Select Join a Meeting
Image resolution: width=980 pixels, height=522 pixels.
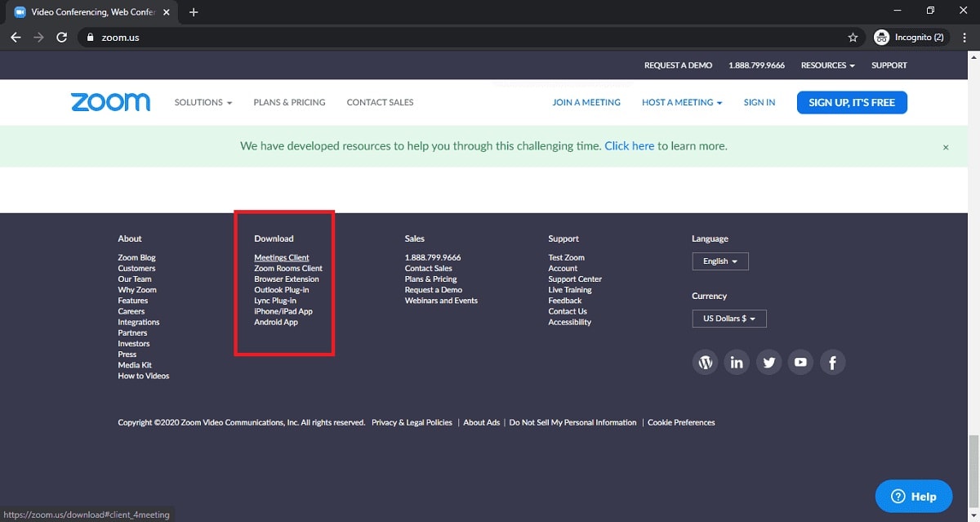click(x=586, y=102)
